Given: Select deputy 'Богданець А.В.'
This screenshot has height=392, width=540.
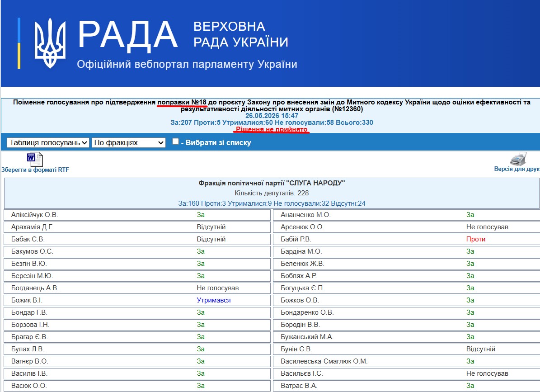Looking at the screenshot, I should coord(35,288).
